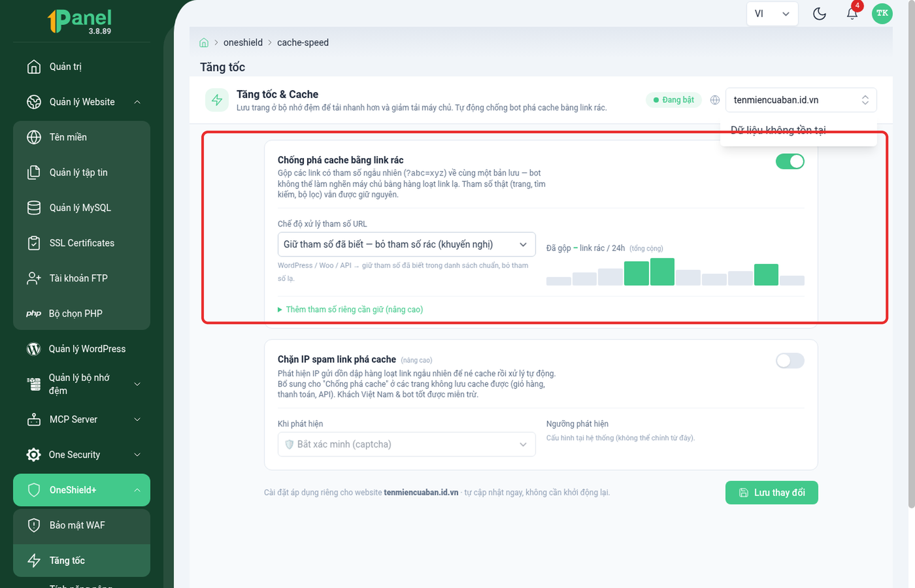Collapse the OneShield+ chevron
915x588 pixels.
point(137,490)
